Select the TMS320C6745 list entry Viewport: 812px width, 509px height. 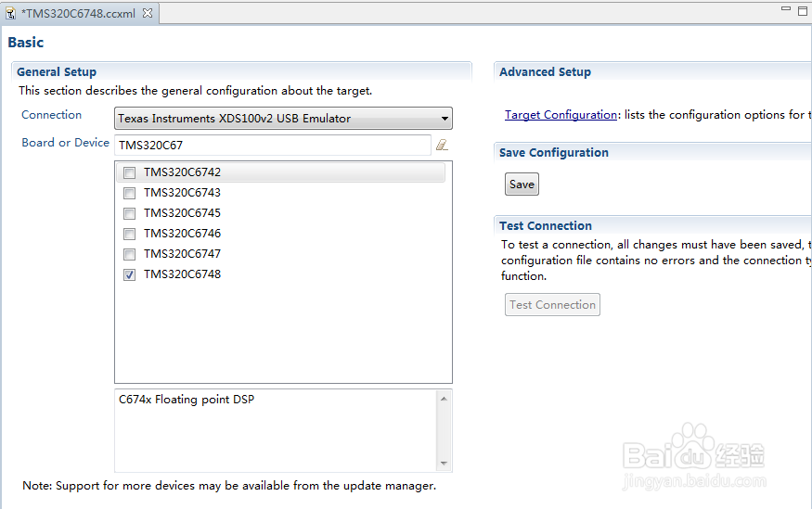(182, 213)
